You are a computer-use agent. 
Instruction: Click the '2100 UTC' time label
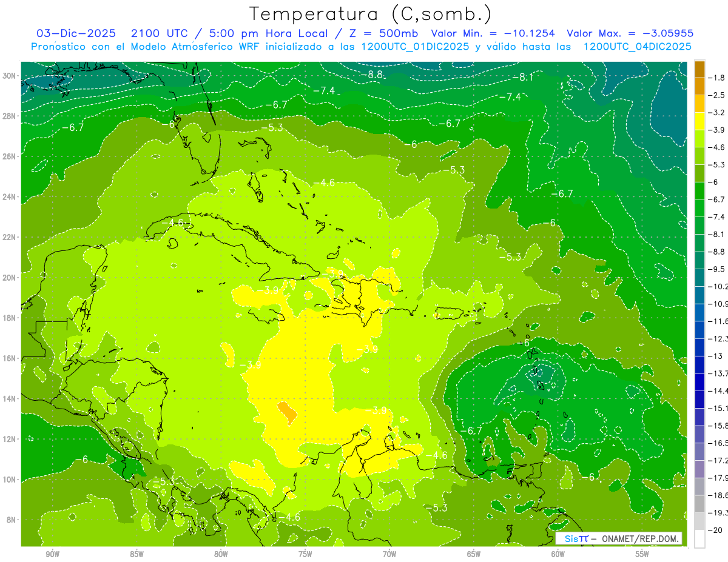pyautogui.click(x=158, y=33)
